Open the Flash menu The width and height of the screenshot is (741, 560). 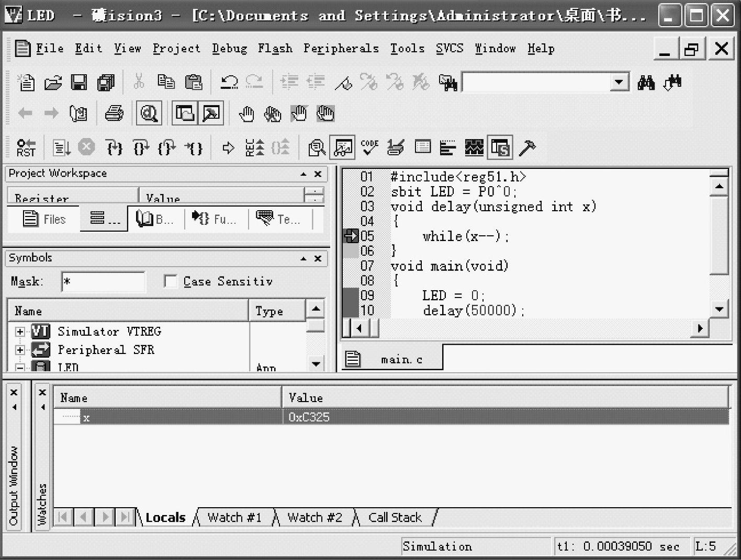pyautogui.click(x=275, y=49)
